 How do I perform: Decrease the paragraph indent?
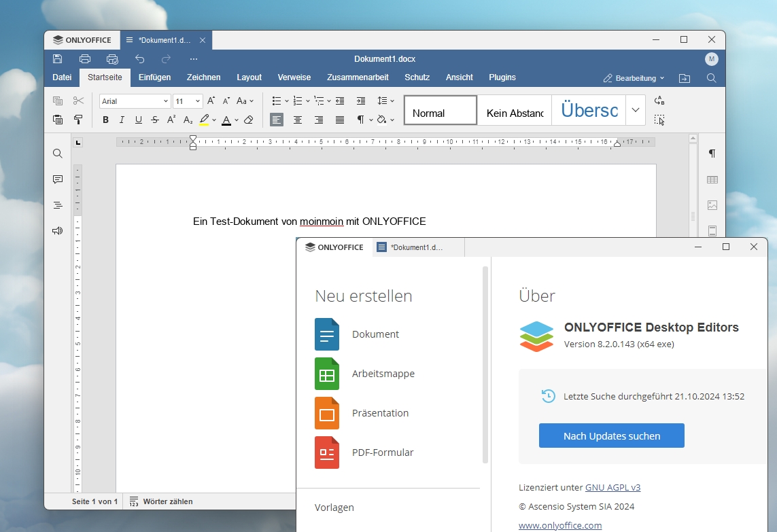coord(340,101)
